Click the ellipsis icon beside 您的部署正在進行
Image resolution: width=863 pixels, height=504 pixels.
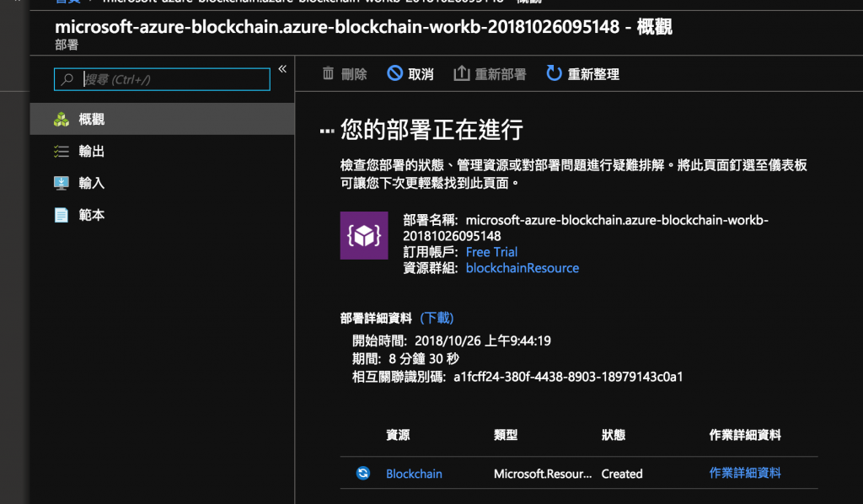pyautogui.click(x=327, y=131)
